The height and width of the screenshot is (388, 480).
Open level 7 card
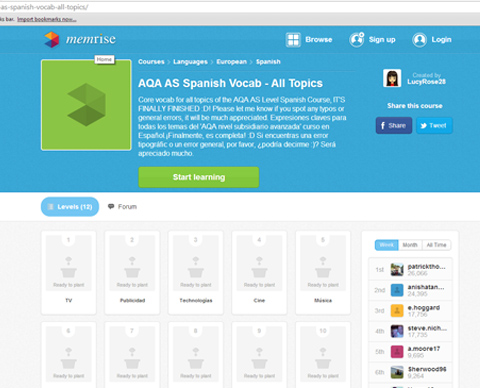tap(132, 355)
